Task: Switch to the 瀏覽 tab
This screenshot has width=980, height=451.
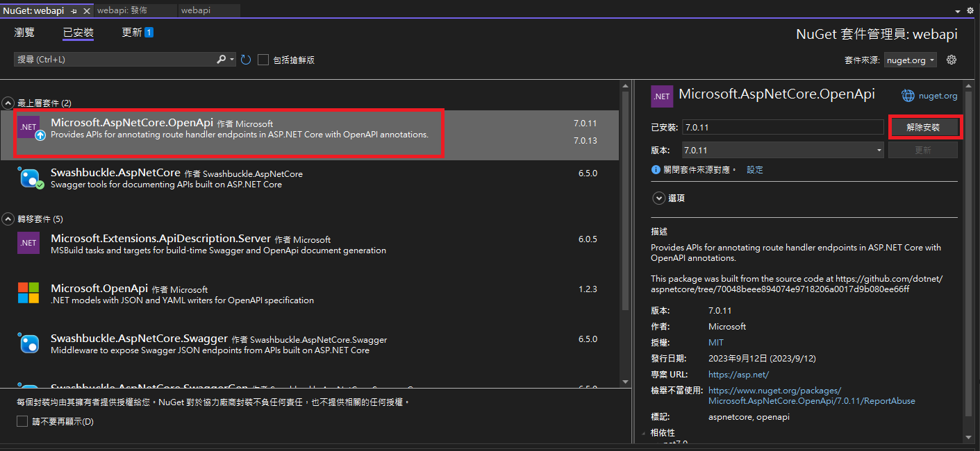Action: pos(24,33)
